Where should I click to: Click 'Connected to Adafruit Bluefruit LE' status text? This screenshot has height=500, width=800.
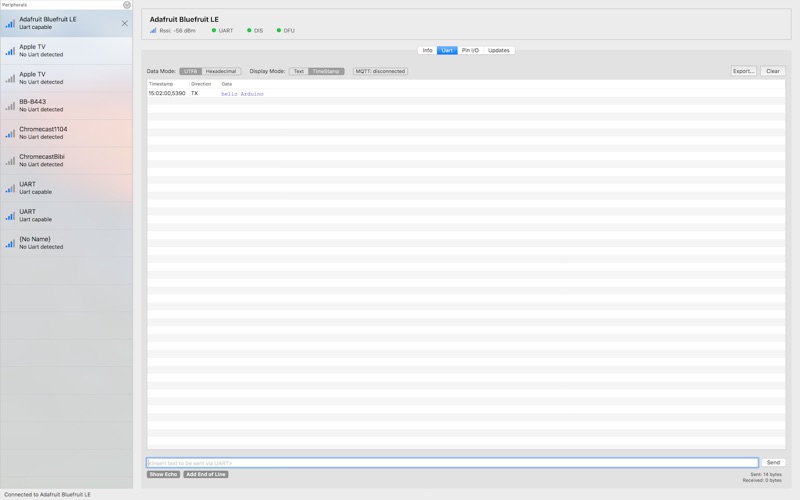pyautogui.click(x=47, y=494)
